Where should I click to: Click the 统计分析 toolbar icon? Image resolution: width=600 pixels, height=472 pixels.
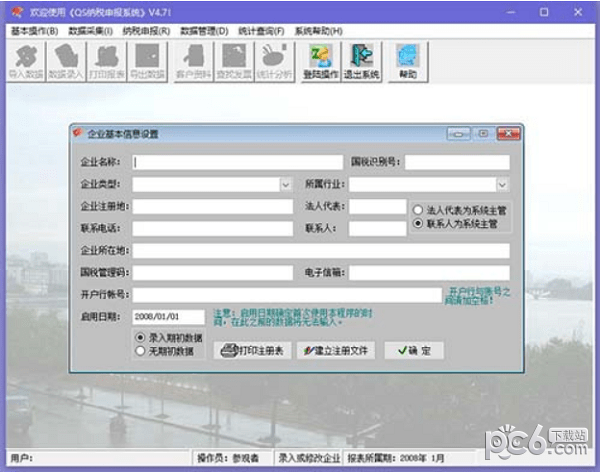tap(274, 62)
